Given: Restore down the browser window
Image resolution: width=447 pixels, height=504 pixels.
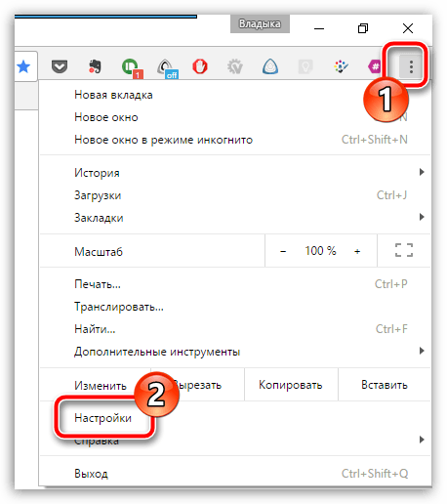Looking at the screenshot, I should [x=363, y=28].
